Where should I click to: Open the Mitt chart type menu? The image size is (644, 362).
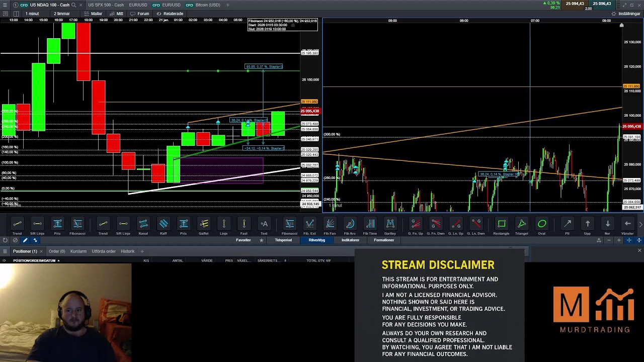117,14
